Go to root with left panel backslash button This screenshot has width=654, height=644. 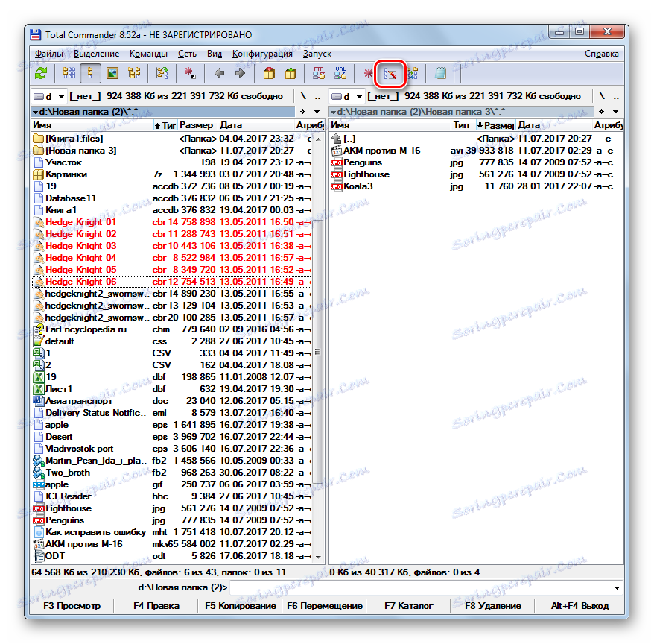[303, 96]
